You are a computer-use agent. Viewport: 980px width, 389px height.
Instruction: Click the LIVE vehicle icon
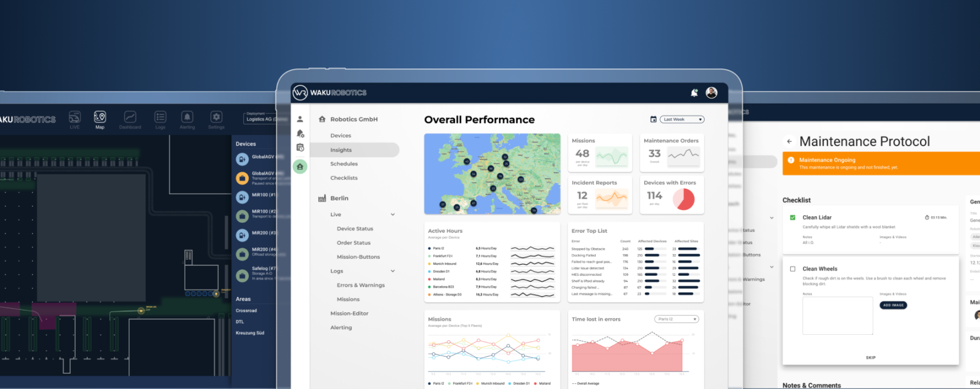point(74,118)
